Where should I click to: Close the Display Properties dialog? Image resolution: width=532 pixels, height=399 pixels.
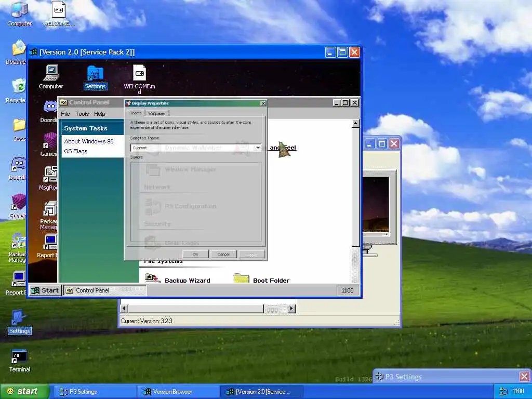pyautogui.click(x=263, y=103)
